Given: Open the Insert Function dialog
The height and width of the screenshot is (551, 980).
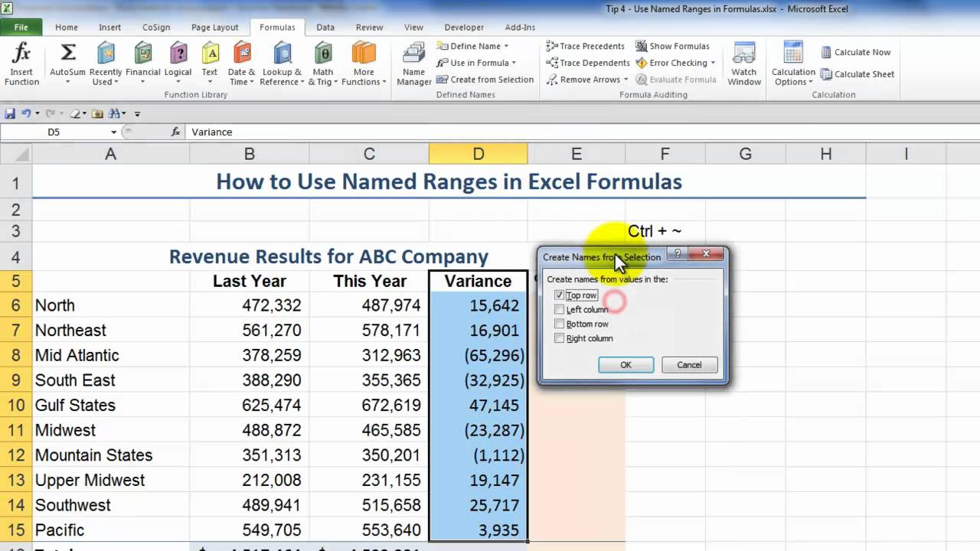Looking at the screenshot, I should pyautogui.click(x=21, y=64).
